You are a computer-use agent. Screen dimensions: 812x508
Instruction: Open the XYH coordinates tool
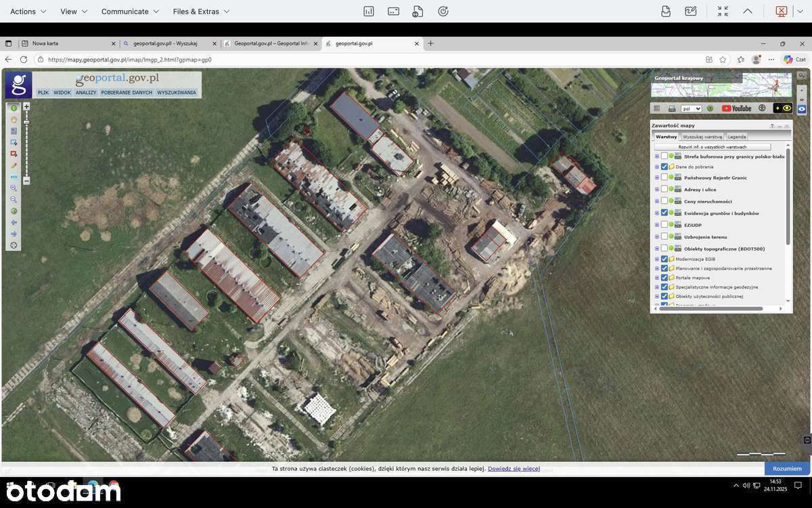pyautogui.click(x=14, y=177)
